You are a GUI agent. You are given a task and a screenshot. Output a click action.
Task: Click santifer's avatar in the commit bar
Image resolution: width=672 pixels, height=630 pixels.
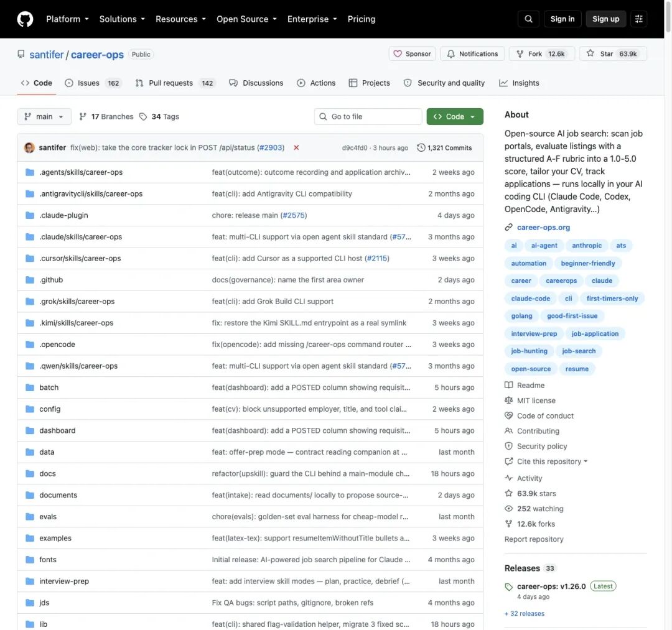pos(29,147)
